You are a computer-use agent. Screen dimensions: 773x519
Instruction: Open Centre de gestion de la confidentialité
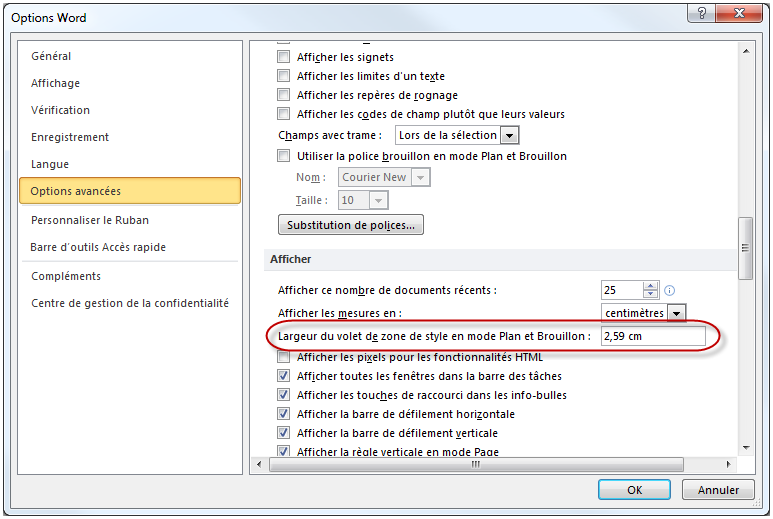click(x=130, y=303)
